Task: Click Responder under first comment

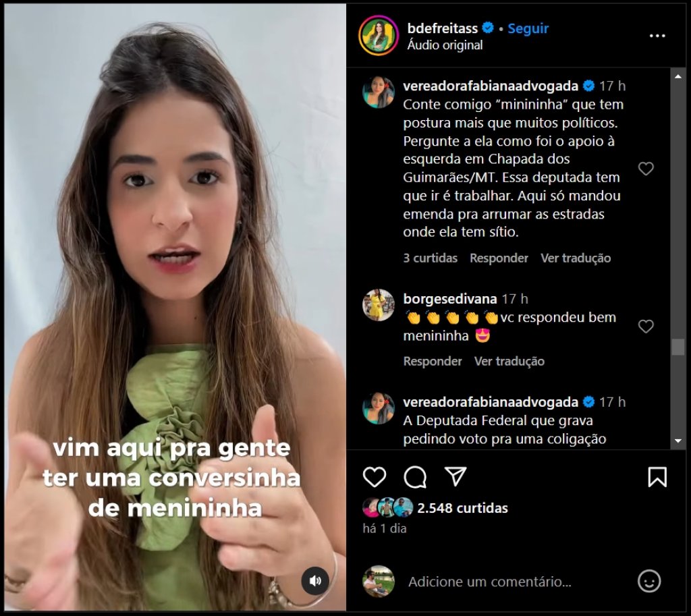Action: 499,258
